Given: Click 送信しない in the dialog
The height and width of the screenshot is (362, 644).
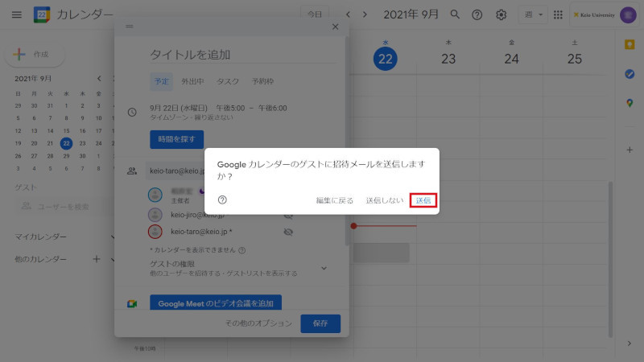Looking at the screenshot, I should click(x=385, y=200).
